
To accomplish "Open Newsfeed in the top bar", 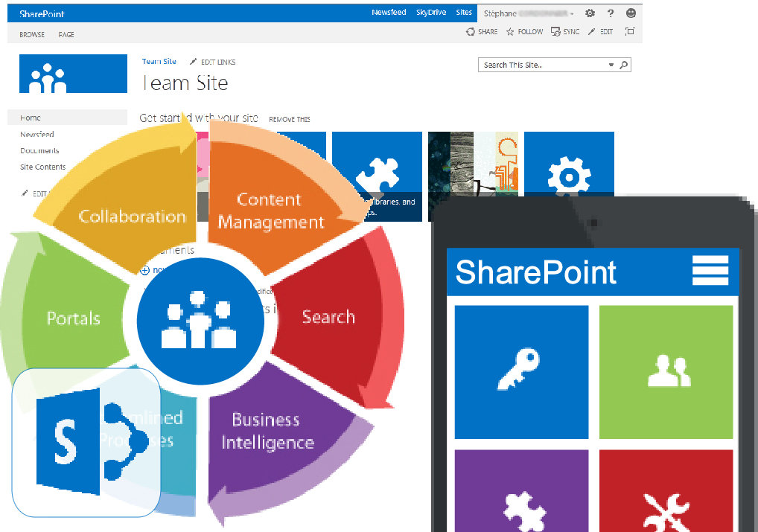I will click(x=389, y=13).
